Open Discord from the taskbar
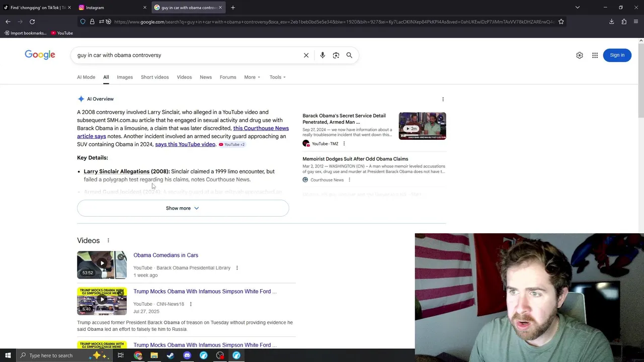The width and height of the screenshot is (644, 362). coord(187,355)
